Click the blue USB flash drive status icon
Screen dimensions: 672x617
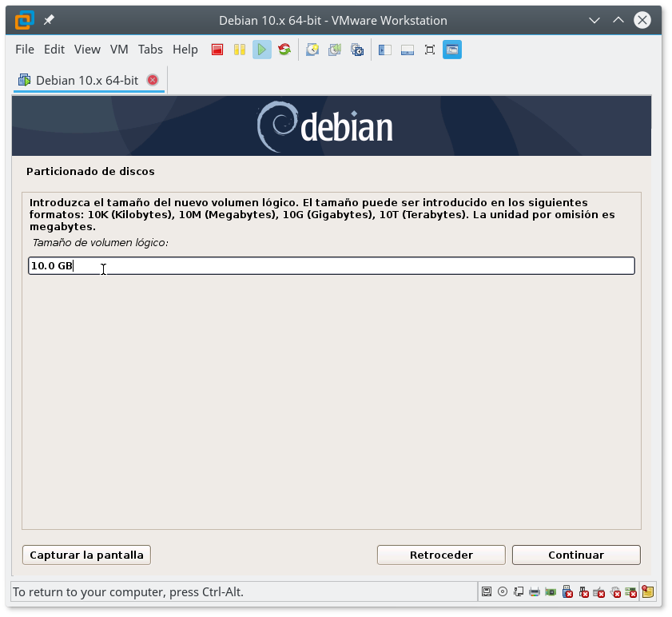(567, 592)
